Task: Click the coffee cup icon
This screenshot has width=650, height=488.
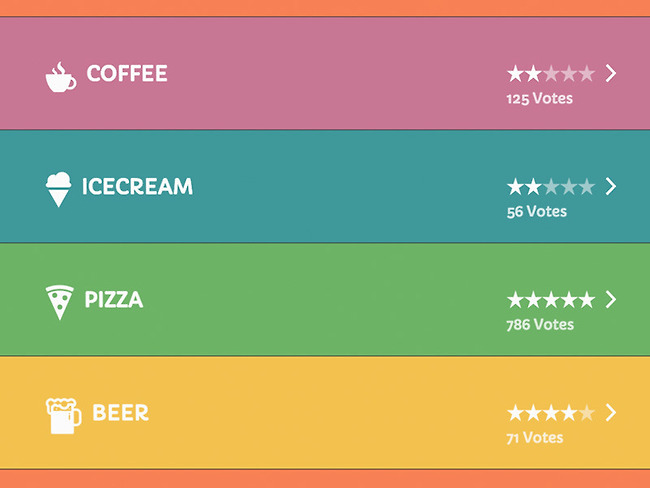Action: [x=60, y=76]
